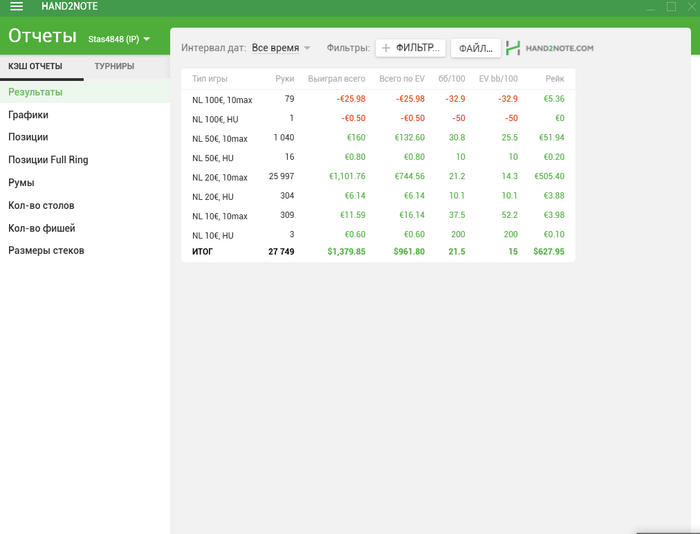Image resolution: width=700 pixels, height=534 pixels.
Task: Open the Румы report
Action: coord(21,183)
